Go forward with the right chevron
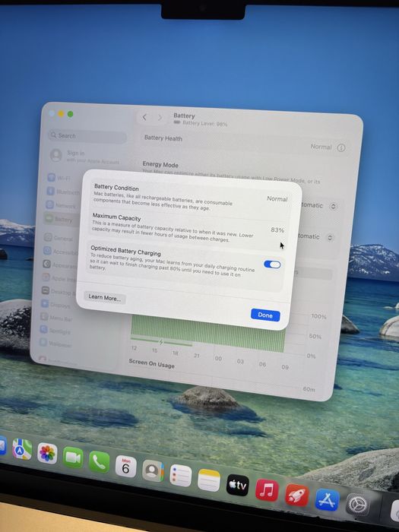 [x=160, y=118]
